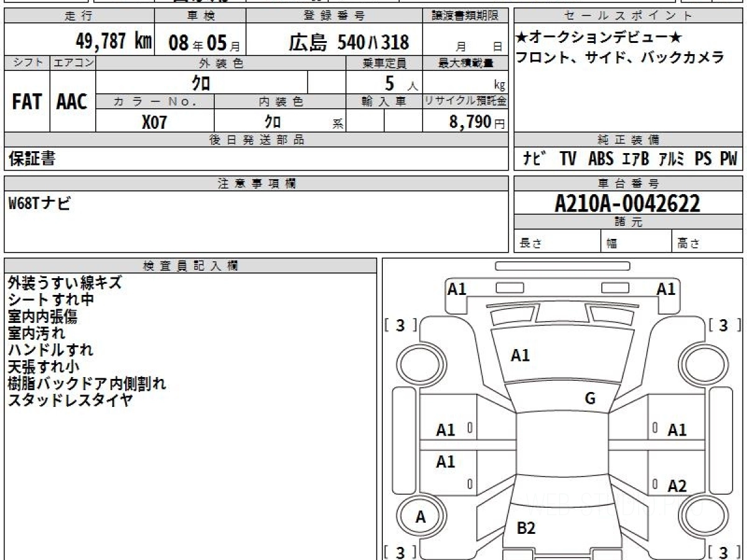Select the 樹脂バックドア内側割れ note

[87, 384]
